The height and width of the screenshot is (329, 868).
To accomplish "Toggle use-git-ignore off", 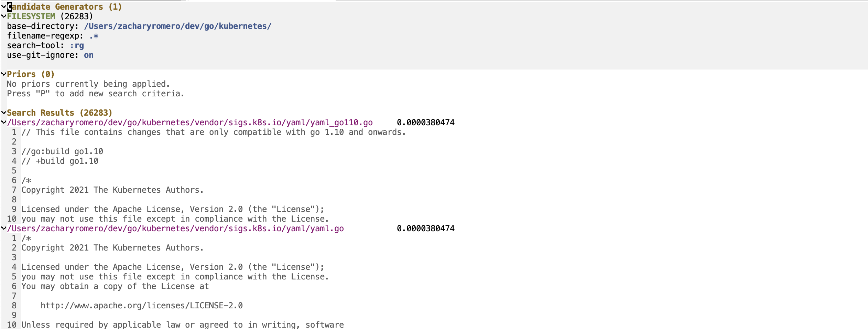I will (89, 55).
